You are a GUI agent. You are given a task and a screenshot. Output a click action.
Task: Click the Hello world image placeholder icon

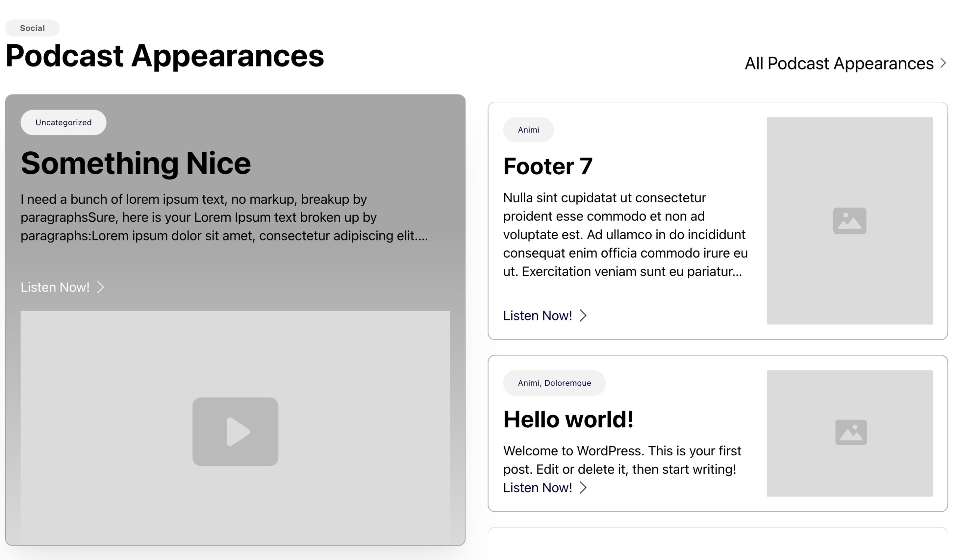tap(851, 432)
